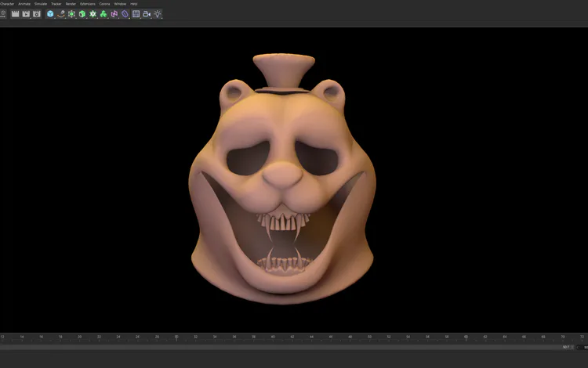Open the Animate menu
Screen dimensions: 588x368
(24, 4)
